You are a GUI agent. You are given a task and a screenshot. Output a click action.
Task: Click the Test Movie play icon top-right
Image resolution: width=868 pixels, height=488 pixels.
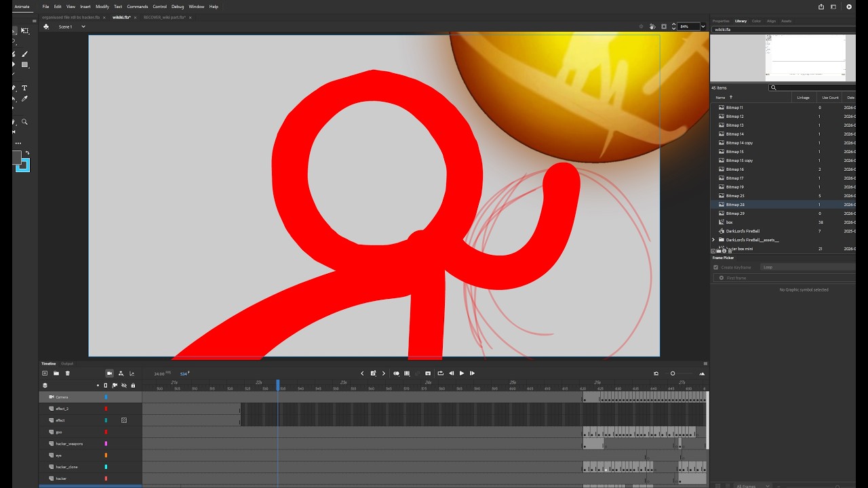coord(849,7)
